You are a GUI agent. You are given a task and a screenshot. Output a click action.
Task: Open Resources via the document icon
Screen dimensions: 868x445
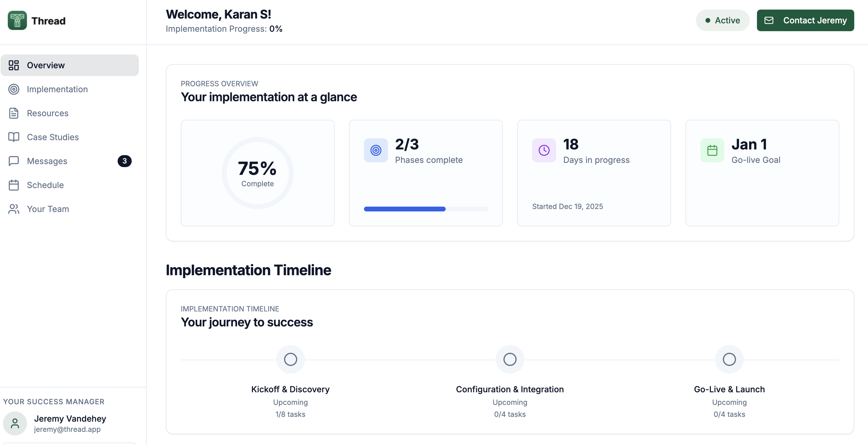pos(14,113)
